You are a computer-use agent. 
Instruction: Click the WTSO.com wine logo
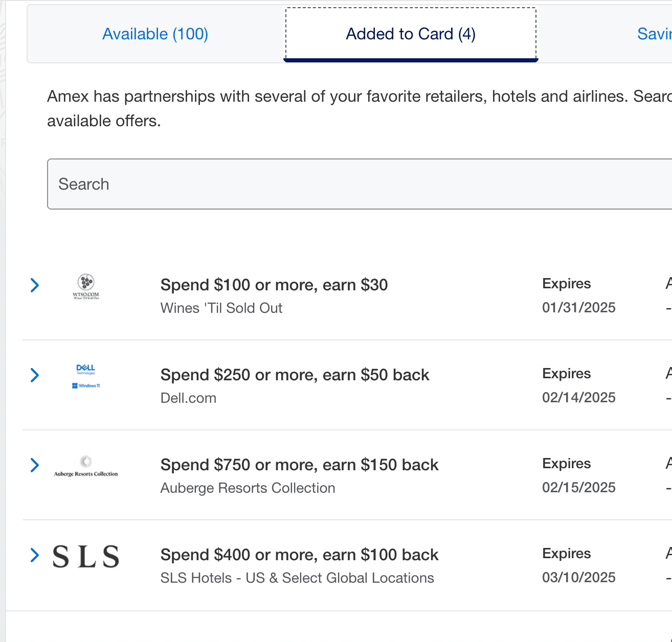click(x=86, y=286)
